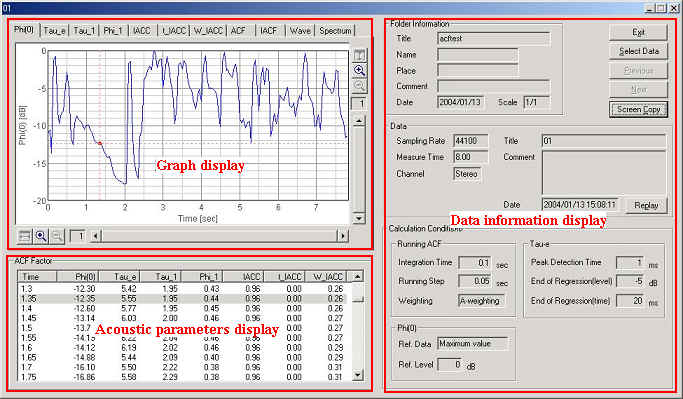683x399 pixels.
Task: Click graph horizontal scrollbar right arrow
Action: (x=343, y=236)
